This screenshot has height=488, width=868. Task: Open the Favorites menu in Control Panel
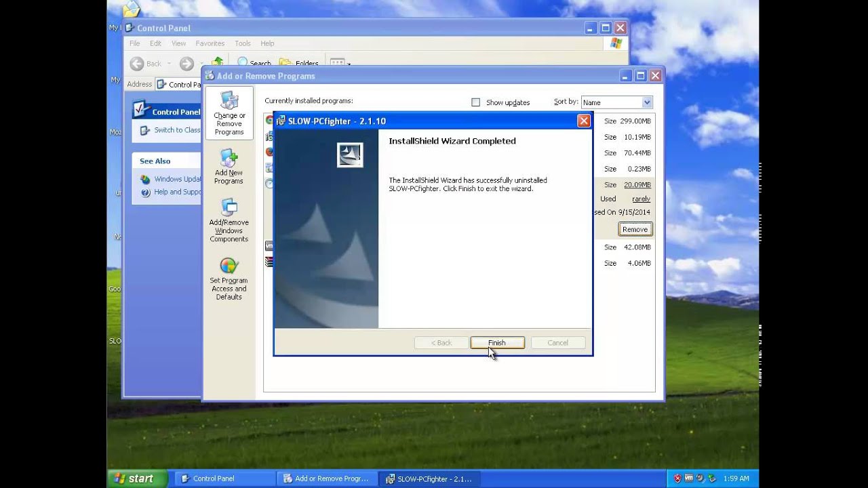(x=210, y=43)
